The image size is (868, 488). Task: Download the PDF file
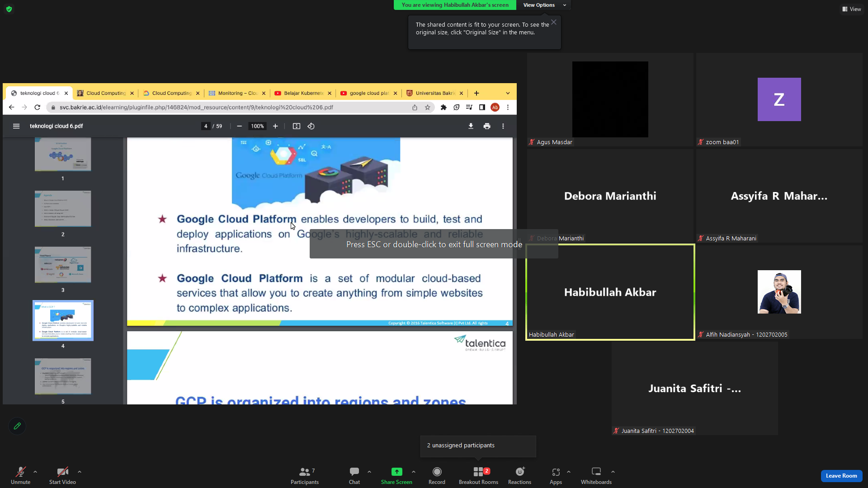coord(471,126)
